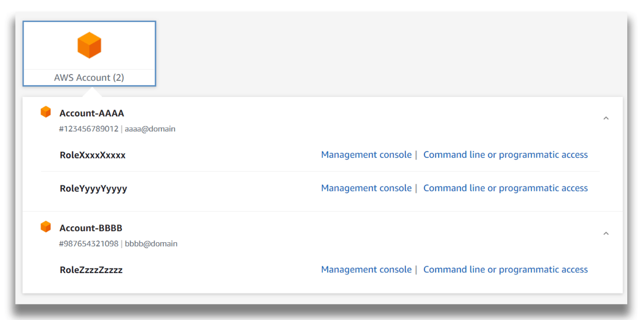
Task: Get command line access for RoleZzzzZzzzz
Action: (x=506, y=270)
